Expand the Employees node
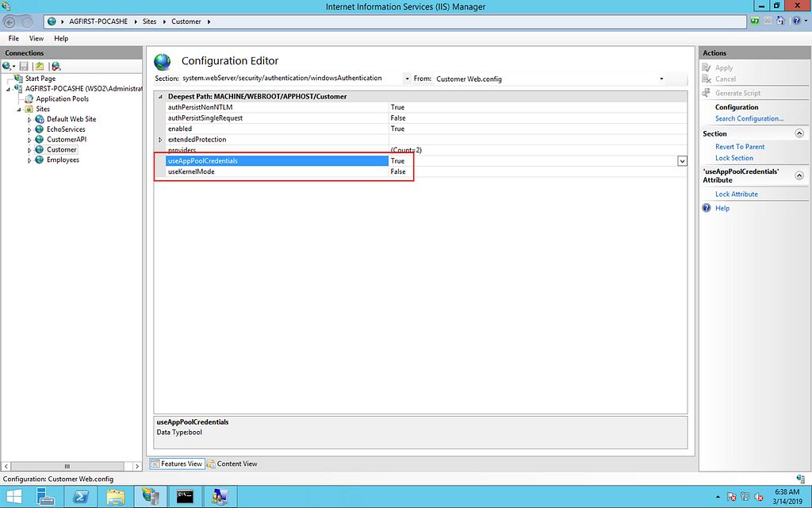The width and height of the screenshot is (812, 508). [29, 160]
